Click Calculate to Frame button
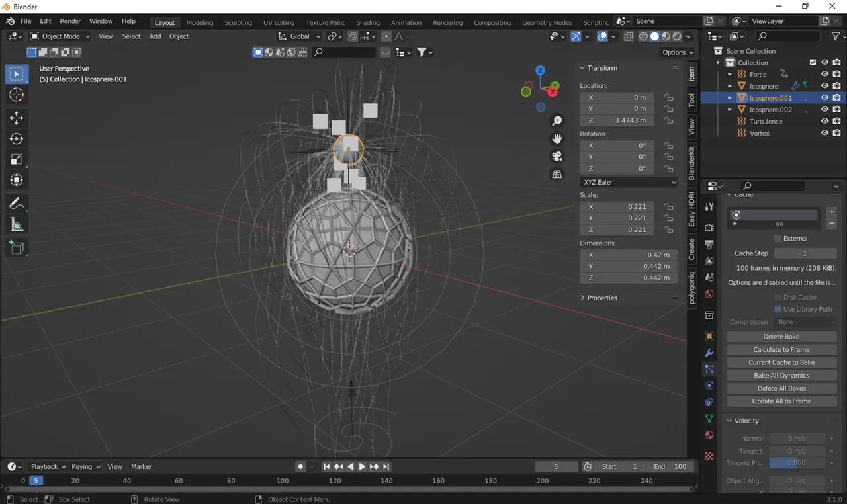847x504 pixels. 781,349
